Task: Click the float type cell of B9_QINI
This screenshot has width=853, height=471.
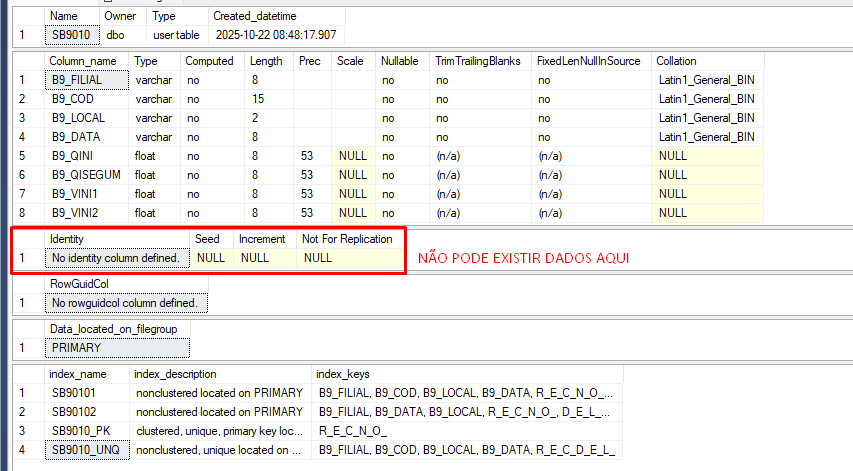Action: [155, 156]
